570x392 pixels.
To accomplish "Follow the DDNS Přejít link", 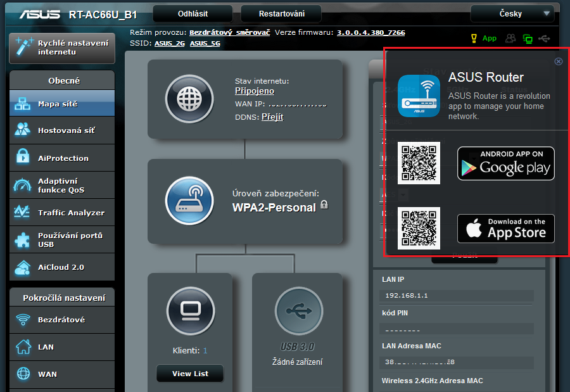I will pos(272,117).
